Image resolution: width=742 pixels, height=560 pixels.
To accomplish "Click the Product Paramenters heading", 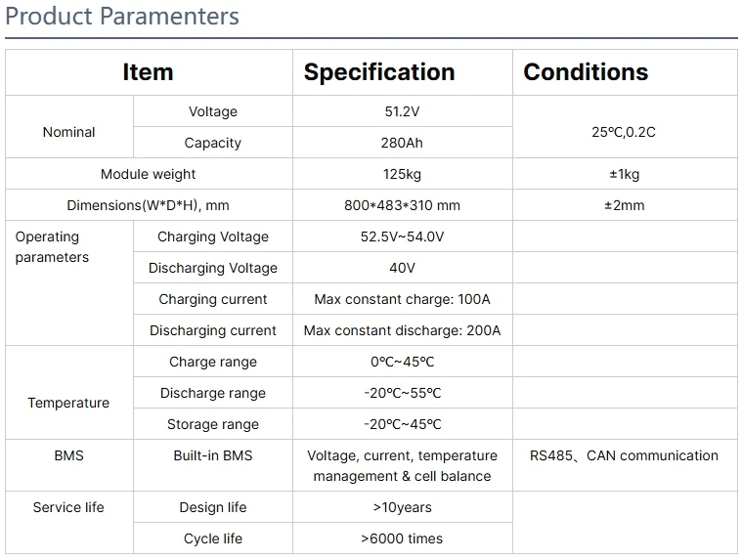I will pyautogui.click(x=122, y=17).
